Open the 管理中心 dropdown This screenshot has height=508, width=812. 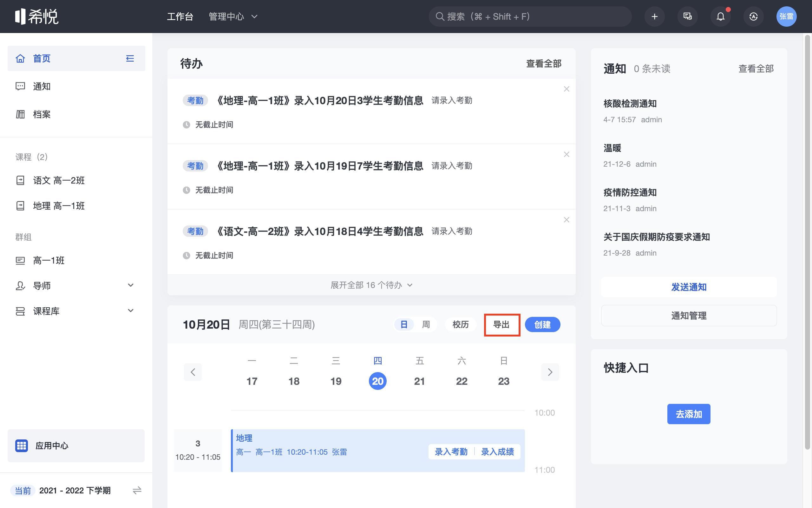coord(233,17)
